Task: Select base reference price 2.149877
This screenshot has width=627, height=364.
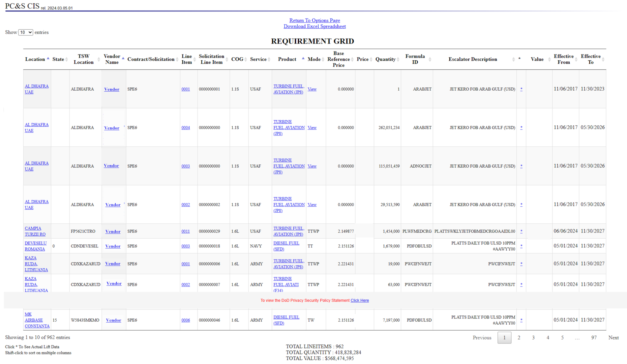Action: click(x=346, y=231)
